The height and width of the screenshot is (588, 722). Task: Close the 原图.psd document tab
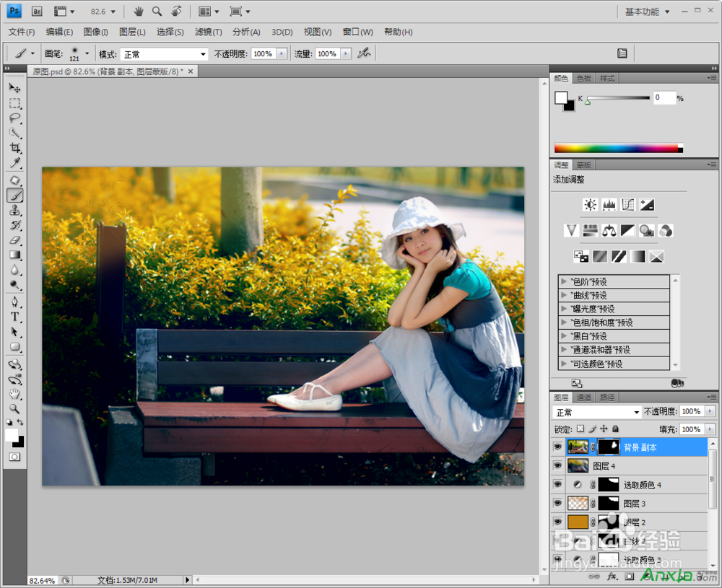[190, 71]
